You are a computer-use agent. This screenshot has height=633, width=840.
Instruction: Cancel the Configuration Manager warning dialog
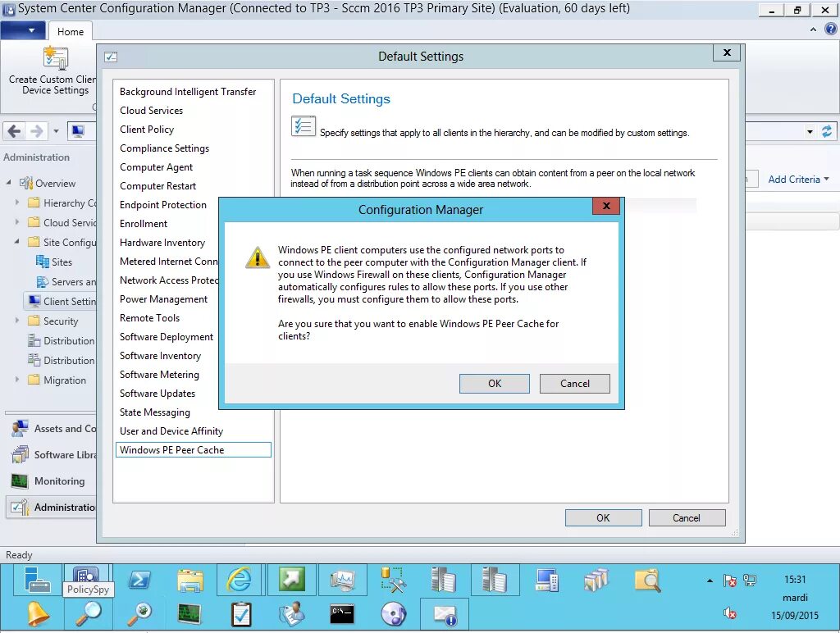pos(575,384)
